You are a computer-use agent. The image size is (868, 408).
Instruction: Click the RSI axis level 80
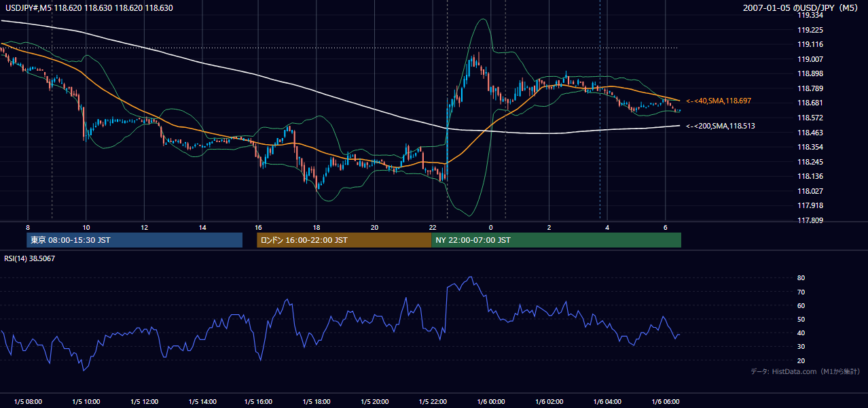[801, 278]
